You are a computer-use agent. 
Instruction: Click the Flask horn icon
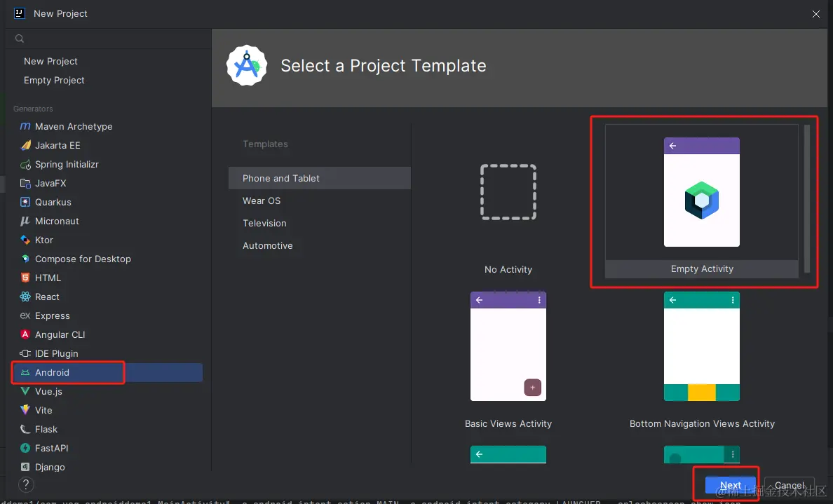tap(25, 429)
